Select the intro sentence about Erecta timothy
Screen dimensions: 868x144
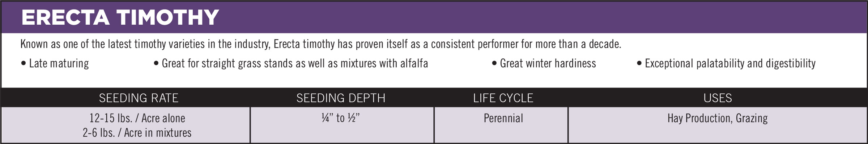[x=321, y=44]
